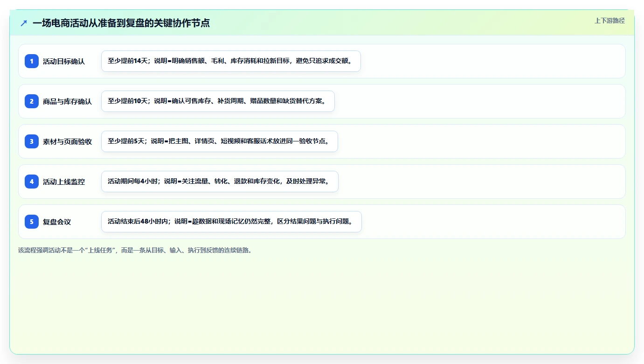Click the 上下游路径 label
Screen dimensions: 644x364
(609, 21)
